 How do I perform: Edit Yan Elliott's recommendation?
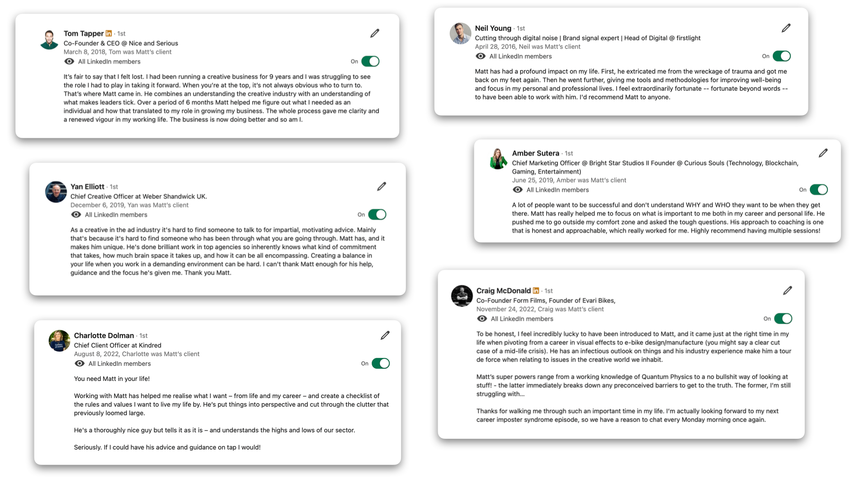tap(382, 187)
